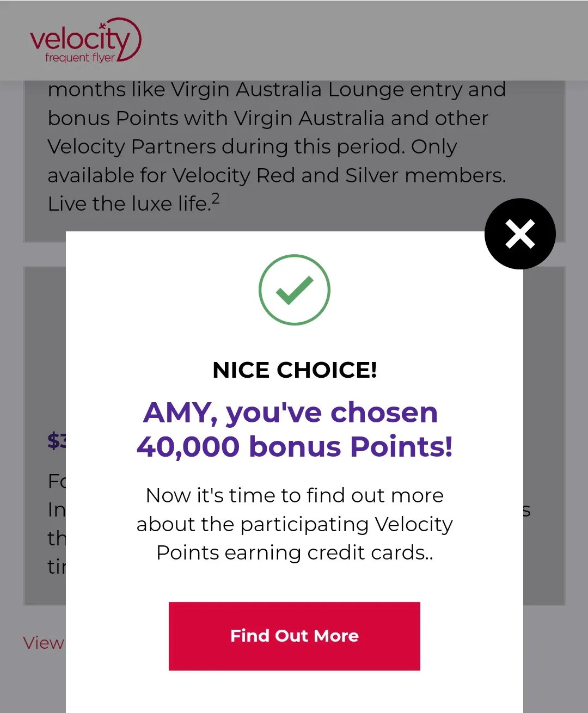The image size is (588, 713).
Task: Click footnote 2 after "luxe life"
Action: pyautogui.click(x=216, y=198)
